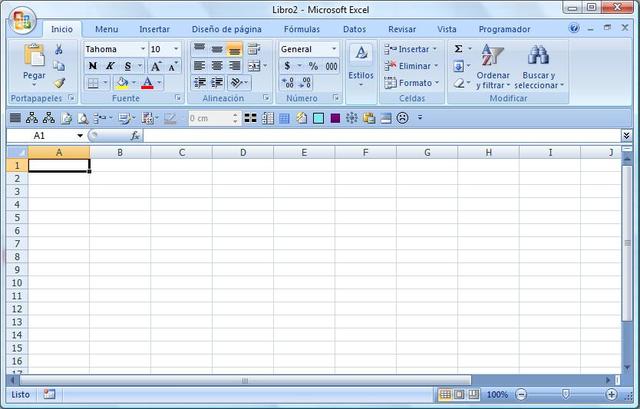Toggle italic (K) formatting
Image resolution: width=640 pixels, height=409 pixels.
pos(110,66)
